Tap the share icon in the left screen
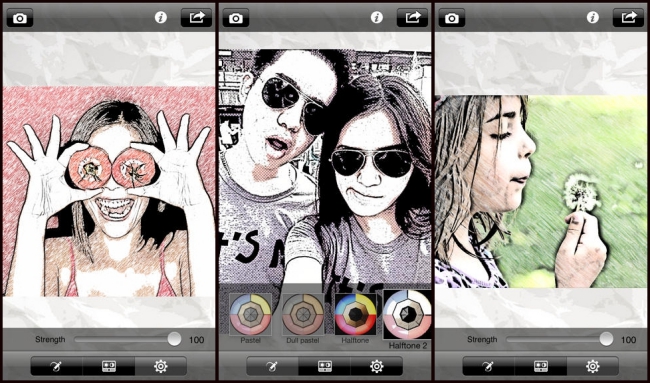The image size is (650, 383). coord(196,17)
